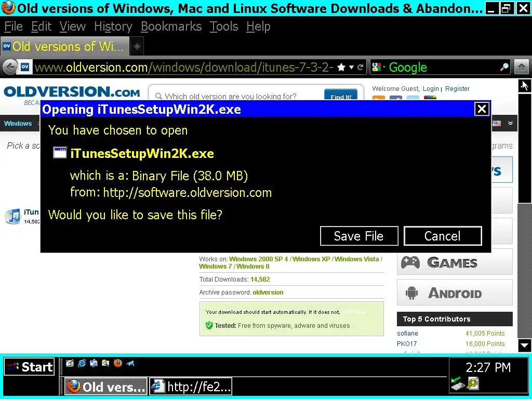532x399 pixels.
Task: Click the folder search icon in quick launch
Action: pos(105,363)
